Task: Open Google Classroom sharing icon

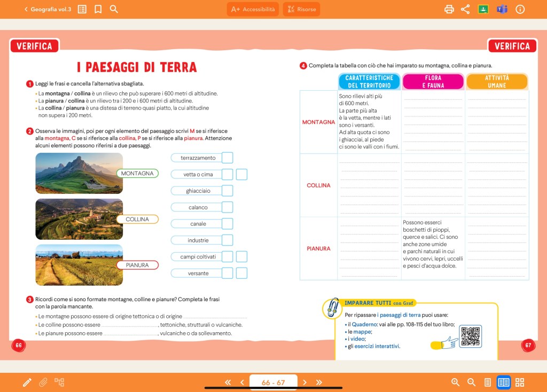Action: [x=483, y=9]
